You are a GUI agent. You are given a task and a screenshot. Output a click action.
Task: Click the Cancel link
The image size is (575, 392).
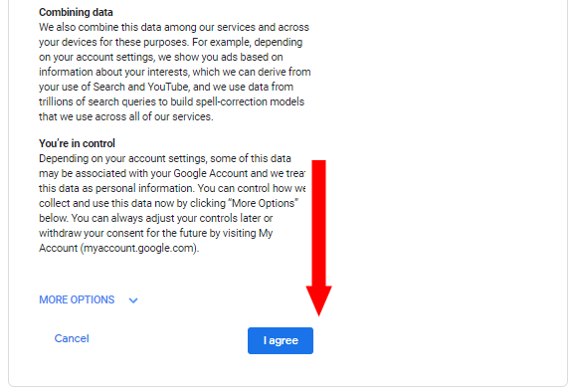[72, 338]
